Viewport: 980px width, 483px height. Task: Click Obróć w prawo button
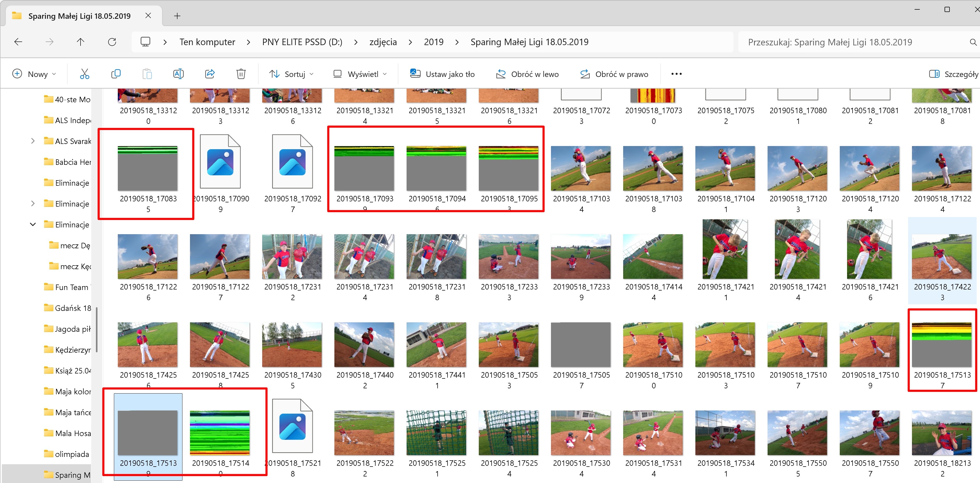(x=614, y=74)
